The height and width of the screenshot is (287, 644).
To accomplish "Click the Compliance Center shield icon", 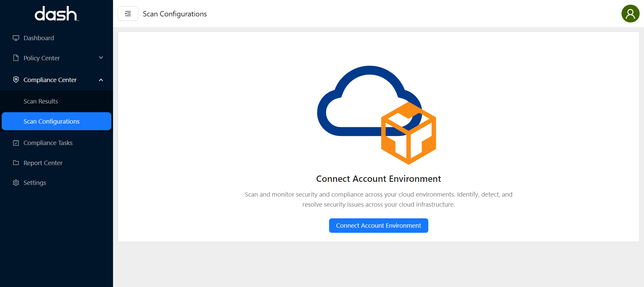I will [16, 80].
